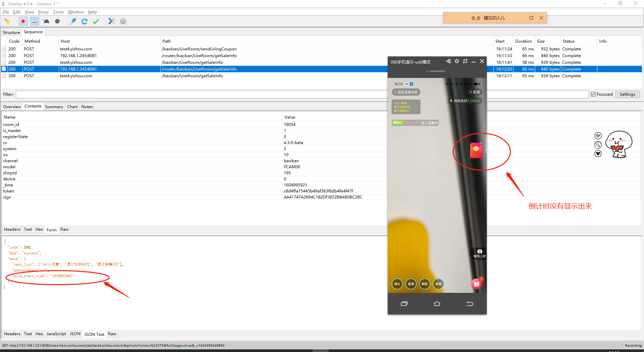Tap Android recent apps navigation icon
Viewport: 644px width, 352px height.
404,304
